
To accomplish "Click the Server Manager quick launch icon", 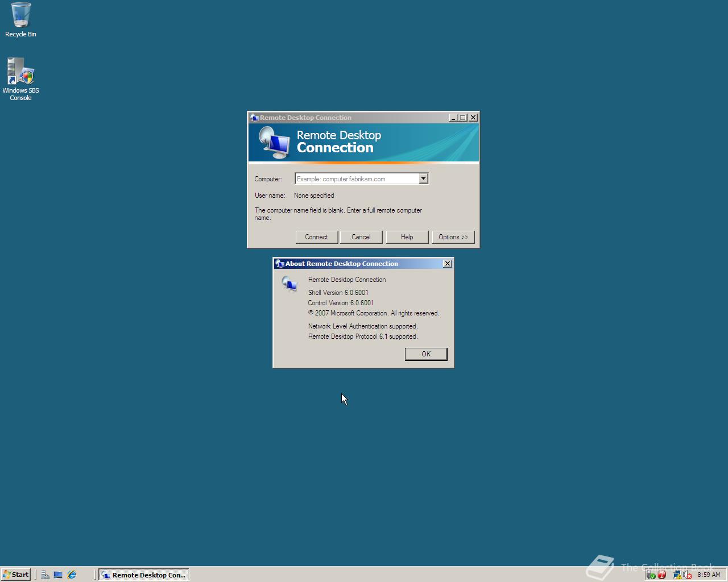I will (45, 575).
